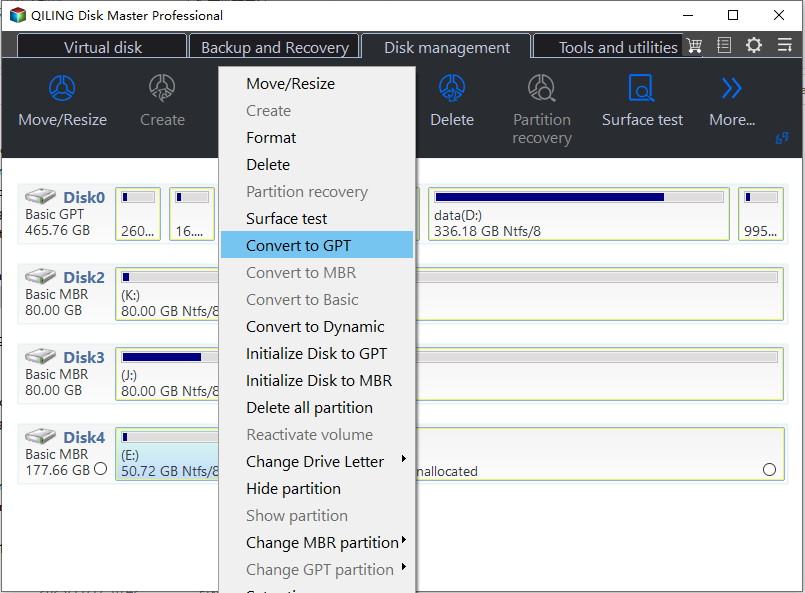Click Convert to MBR menu item

point(317,273)
